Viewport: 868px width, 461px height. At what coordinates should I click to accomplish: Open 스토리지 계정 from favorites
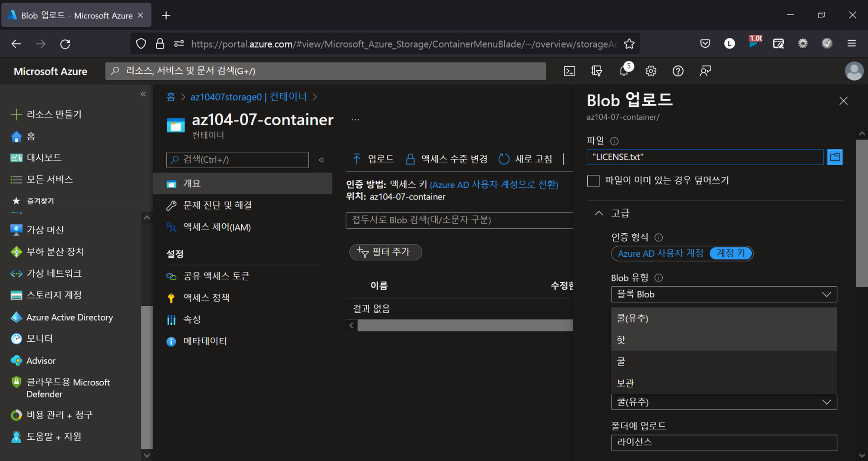coord(46,295)
